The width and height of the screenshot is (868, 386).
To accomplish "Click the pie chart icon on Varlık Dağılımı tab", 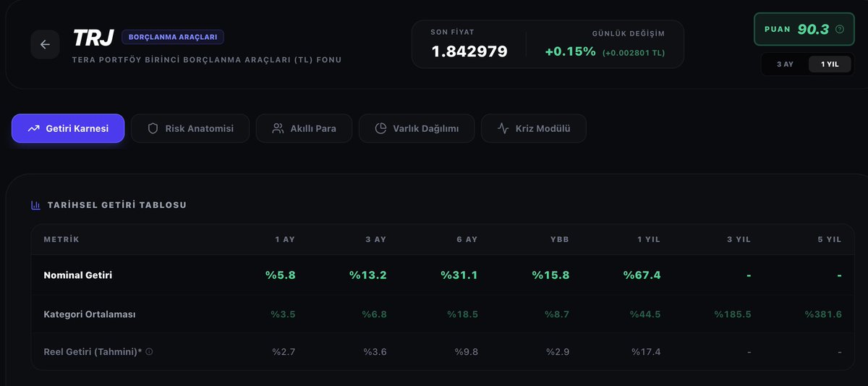I will [380, 128].
